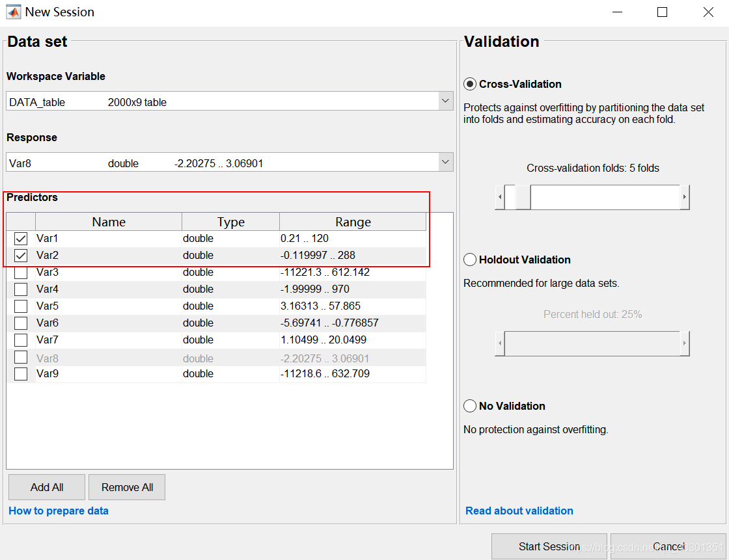
Task: Check the Var5 predictor checkbox
Action: pyautogui.click(x=21, y=306)
